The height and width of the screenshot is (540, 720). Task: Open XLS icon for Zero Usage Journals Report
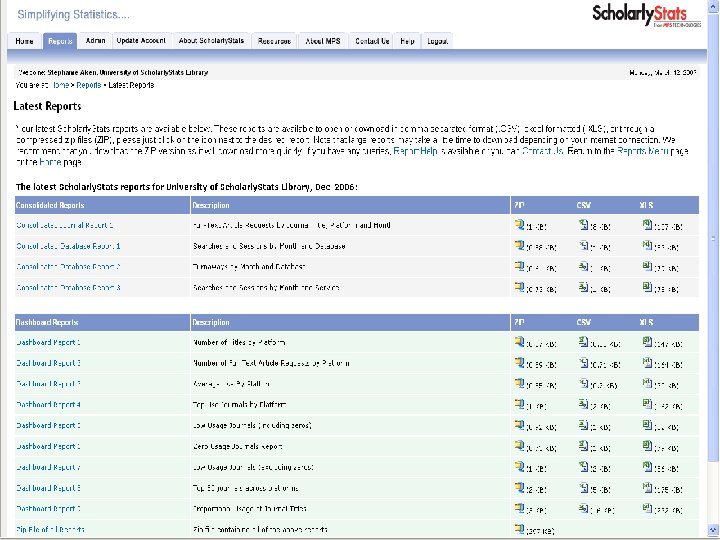pos(647,445)
